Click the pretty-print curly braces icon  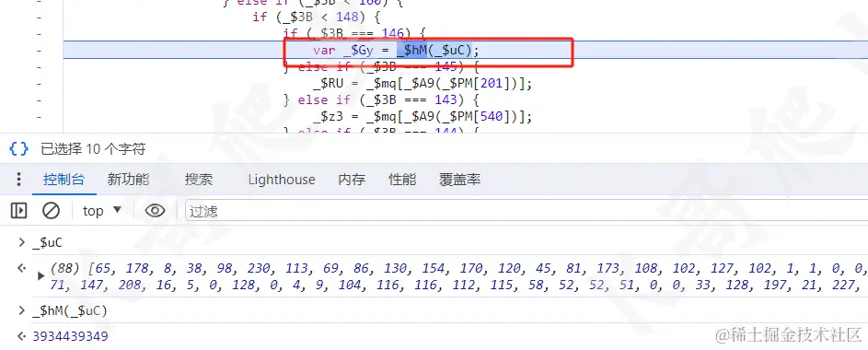coord(18,148)
